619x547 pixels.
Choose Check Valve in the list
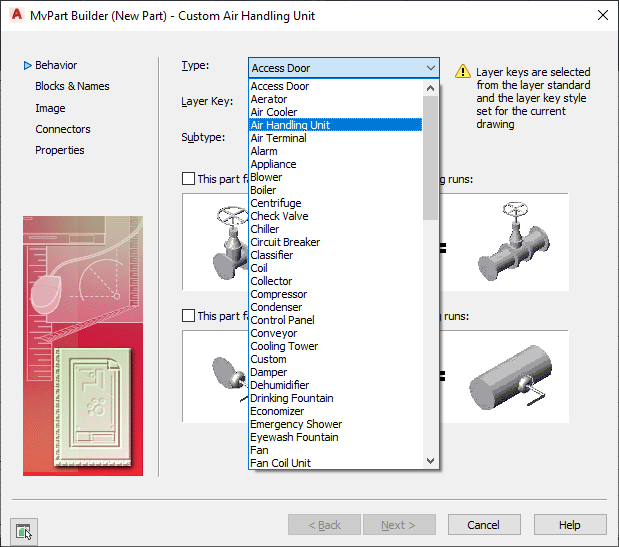[336, 216]
